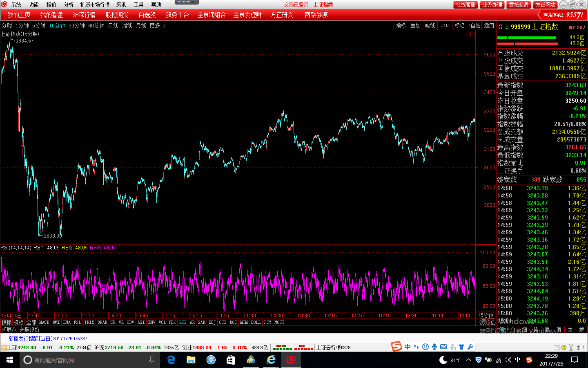This screenshot has height=368, width=588.
Task: Open the 扩展市场行情 menu
Action: click(x=95, y=4)
